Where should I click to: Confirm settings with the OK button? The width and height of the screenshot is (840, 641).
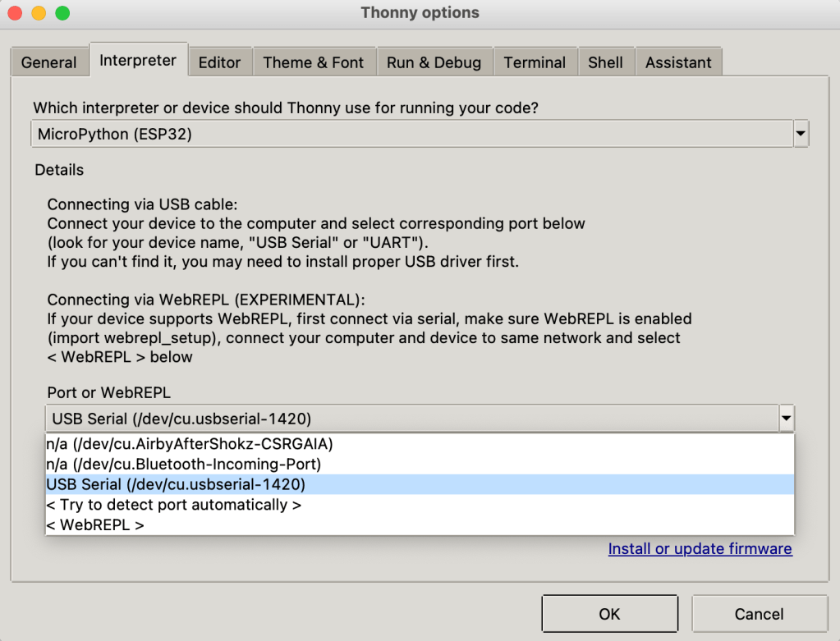(x=609, y=614)
